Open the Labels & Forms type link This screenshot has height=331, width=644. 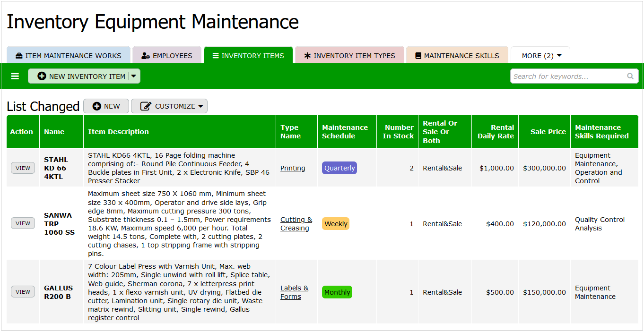point(294,292)
